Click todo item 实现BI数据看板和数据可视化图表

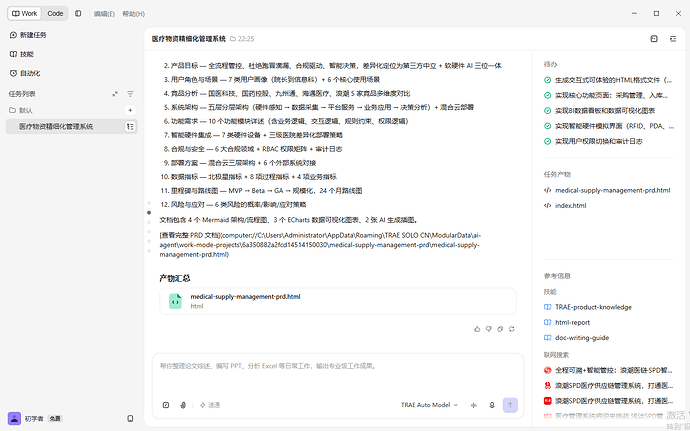pos(600,111)
